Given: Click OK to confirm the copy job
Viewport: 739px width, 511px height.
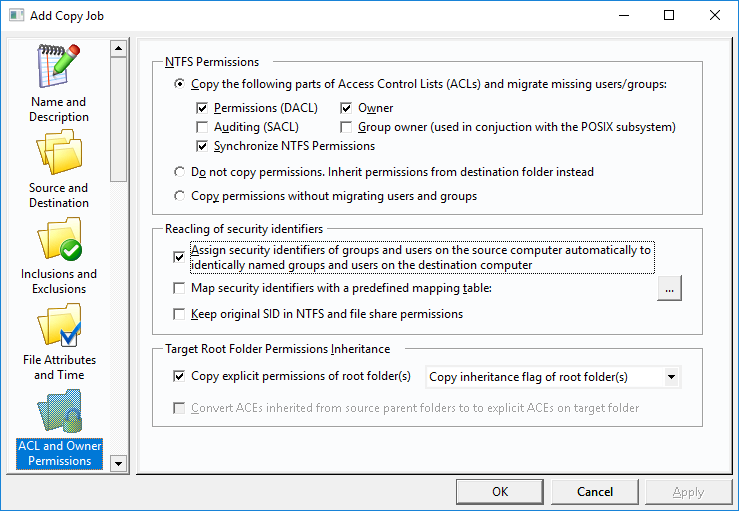Looking at the screenshot, I should tap(500, 492).
